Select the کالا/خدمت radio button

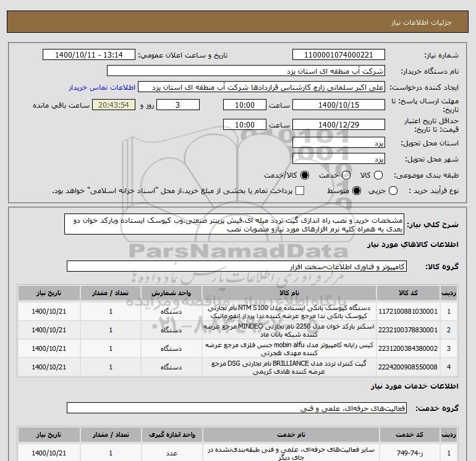(305, 175)
